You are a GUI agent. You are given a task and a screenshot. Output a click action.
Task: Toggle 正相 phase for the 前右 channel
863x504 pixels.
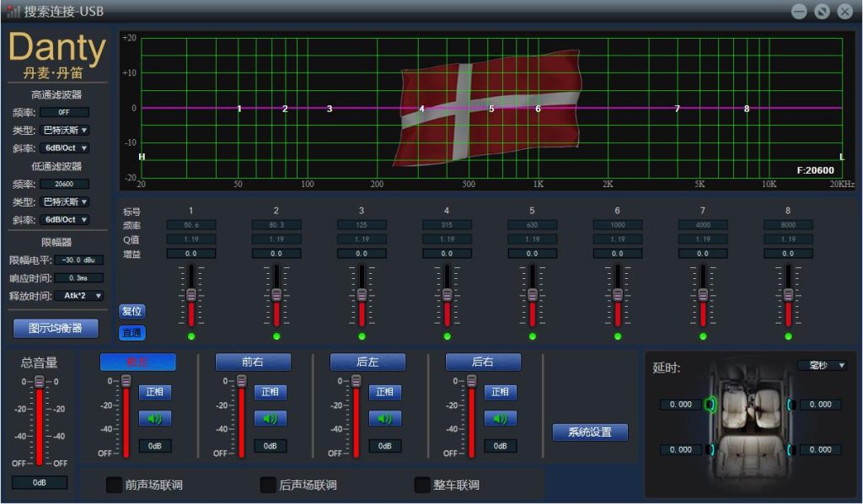click(270, 392)
